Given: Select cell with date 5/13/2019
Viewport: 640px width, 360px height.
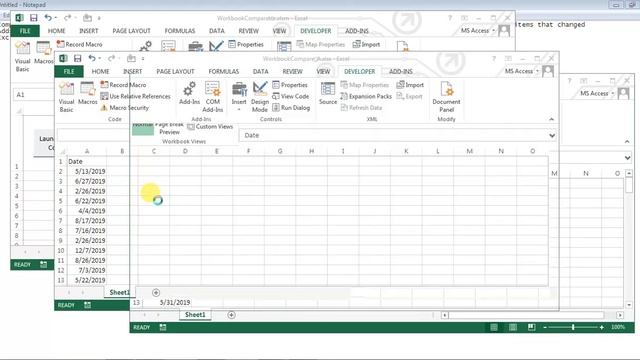Looking at the screenshot, I should point(87,171).
